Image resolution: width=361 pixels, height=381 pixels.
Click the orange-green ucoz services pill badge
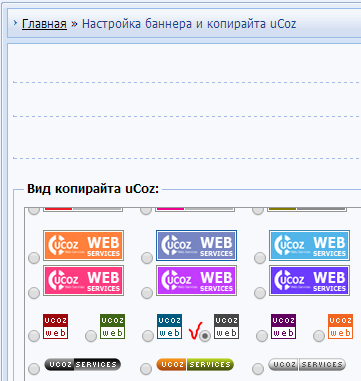[195, 365]
